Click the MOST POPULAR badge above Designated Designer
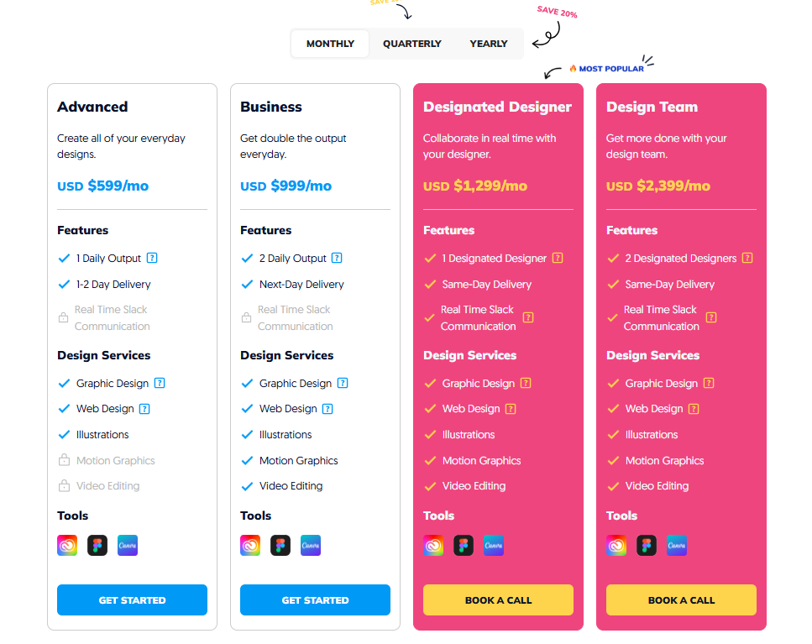812x644 pixels. [609, 67]
